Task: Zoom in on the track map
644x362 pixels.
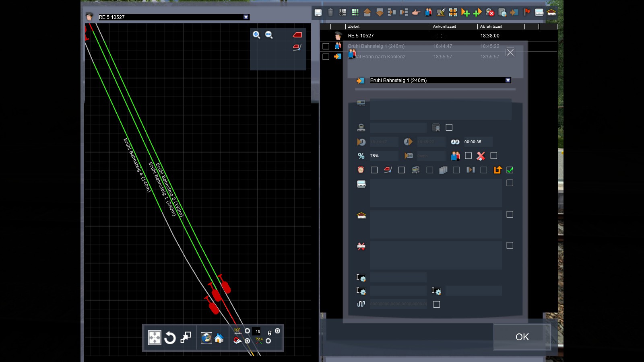Action: (256, 35)
